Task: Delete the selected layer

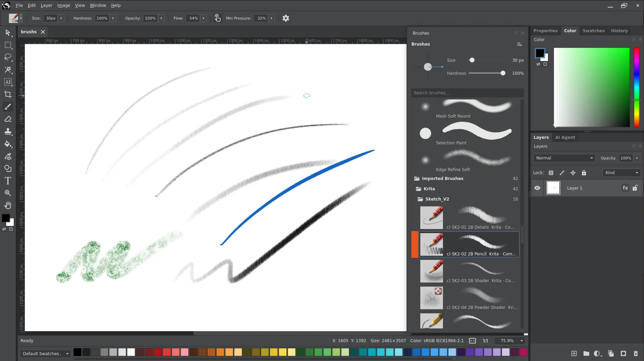Action: (636, 353)
